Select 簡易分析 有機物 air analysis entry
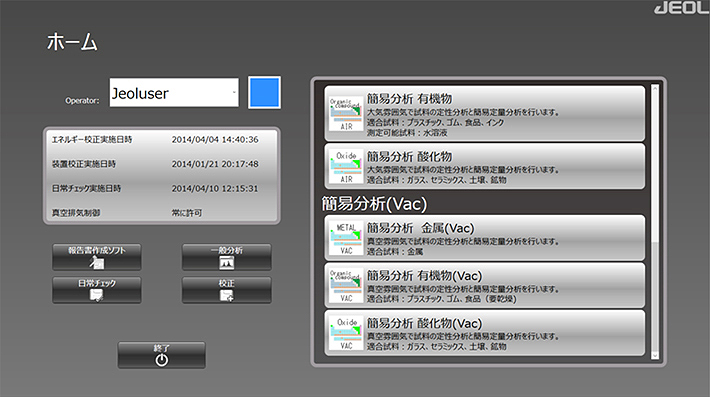This screenshot has height=397, width=710. tap(485, 114)
